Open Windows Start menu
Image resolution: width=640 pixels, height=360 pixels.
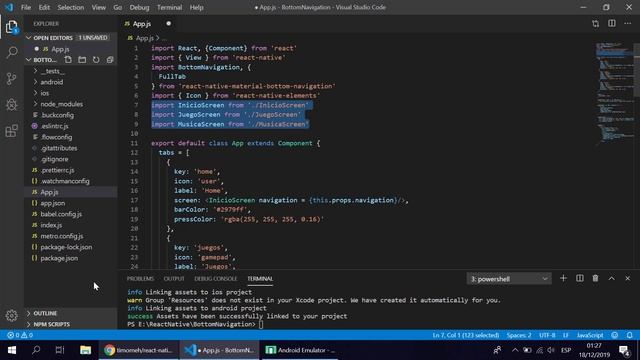point(11,350)
